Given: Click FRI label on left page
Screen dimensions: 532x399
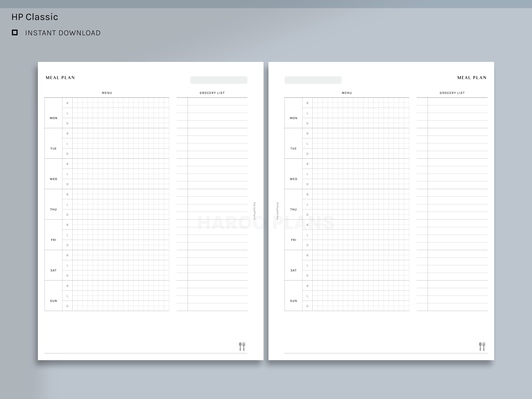Looking at the screenshot, I should point(54,240).
